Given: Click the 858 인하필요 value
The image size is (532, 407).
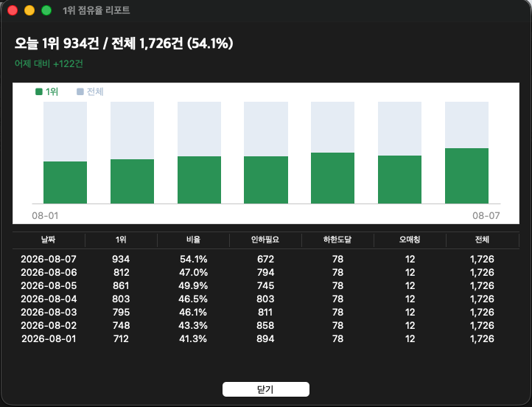Looking at the screenshot, I should pos(265,326).
